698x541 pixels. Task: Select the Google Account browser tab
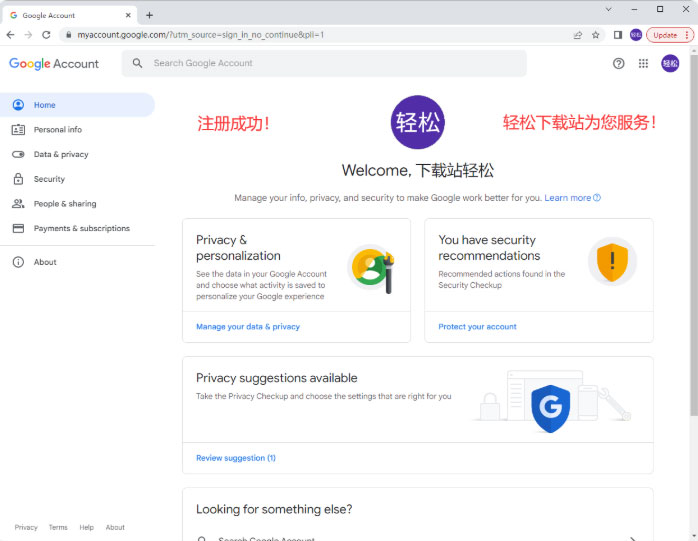(70, 15)
